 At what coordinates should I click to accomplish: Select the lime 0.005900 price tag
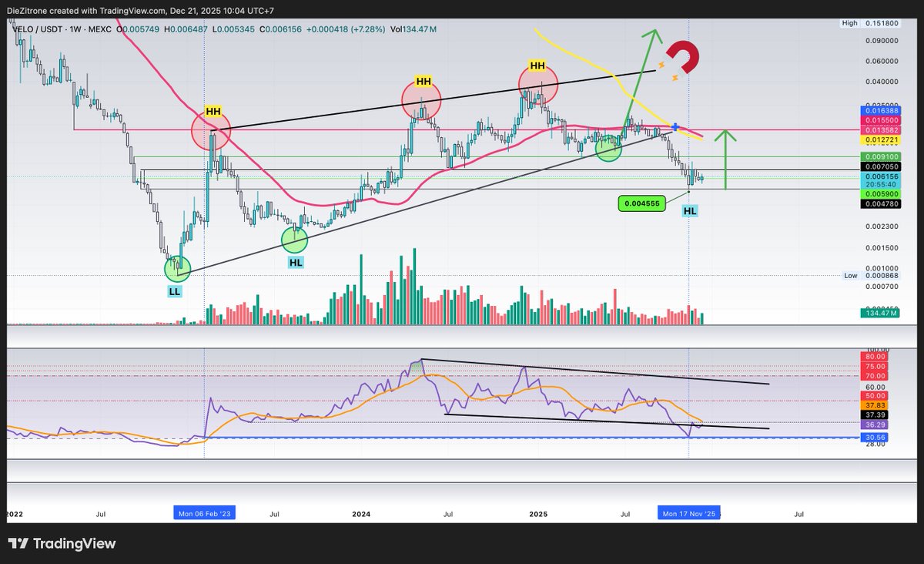coord(881,194)
